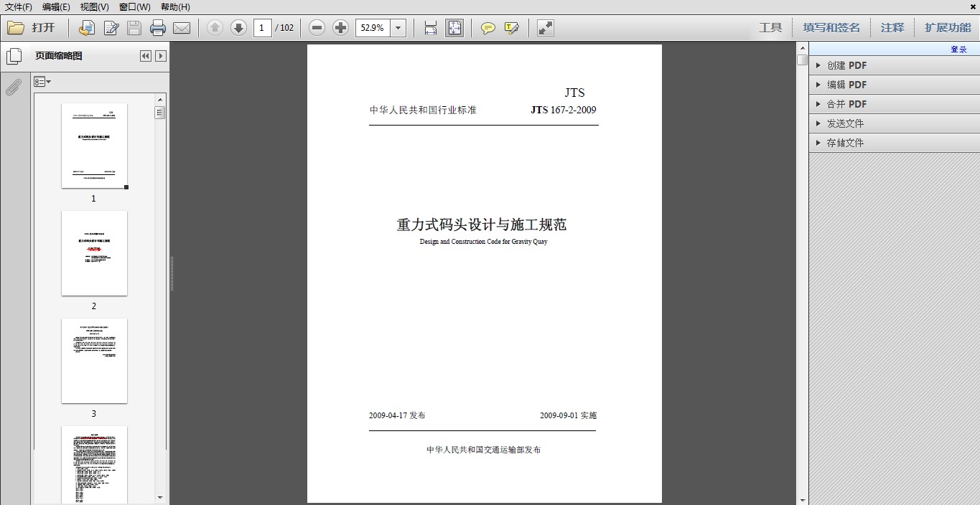Open the 文件(F) menu
The width and height of the screenshot is (980, 505).
click(x=19, y=6)
